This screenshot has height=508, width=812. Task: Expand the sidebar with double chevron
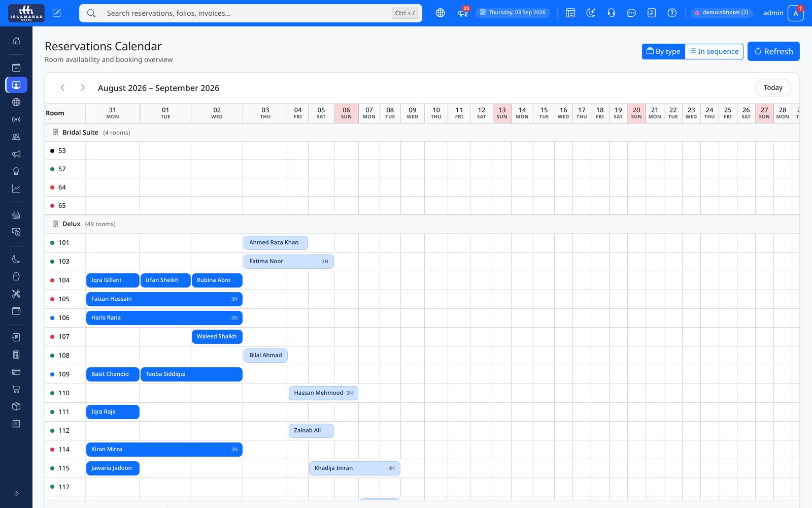point(16,493)
